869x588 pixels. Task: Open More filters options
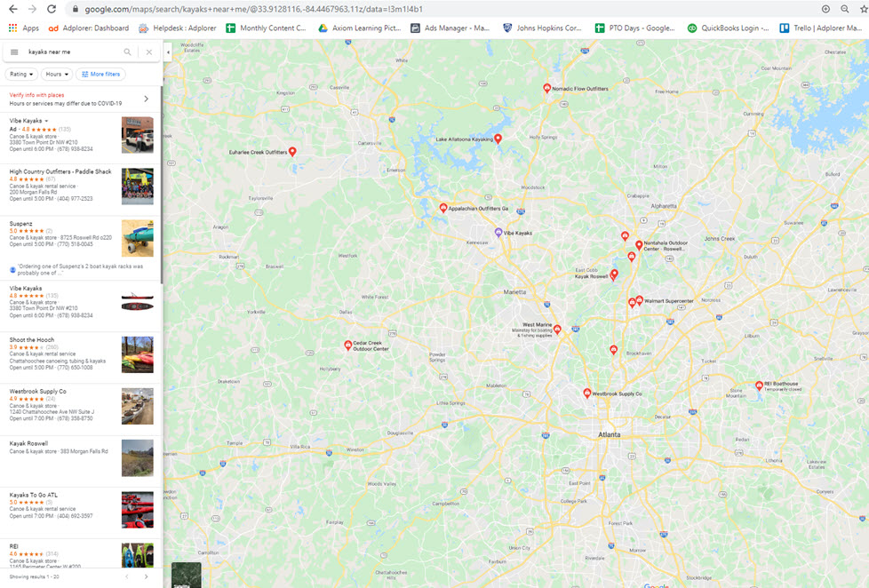[x=101, y=74]
